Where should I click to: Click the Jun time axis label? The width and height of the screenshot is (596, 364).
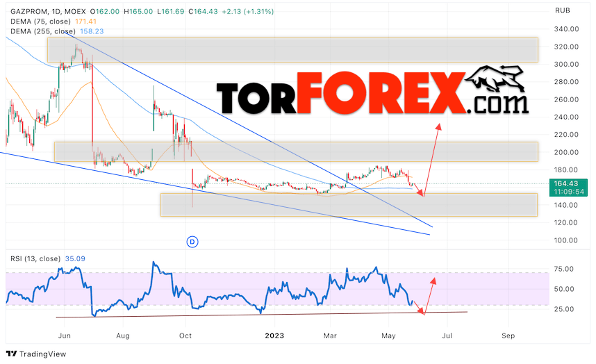(65, 336)
